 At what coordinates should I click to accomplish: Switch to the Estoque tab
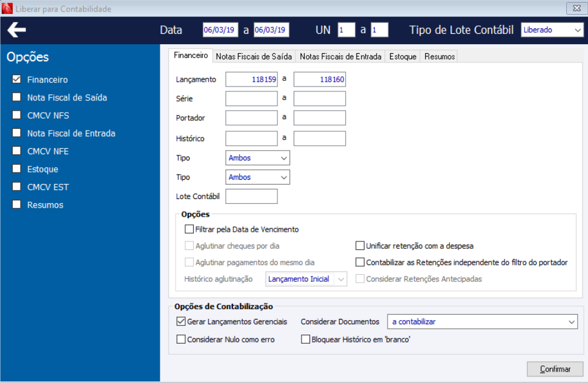403,57
